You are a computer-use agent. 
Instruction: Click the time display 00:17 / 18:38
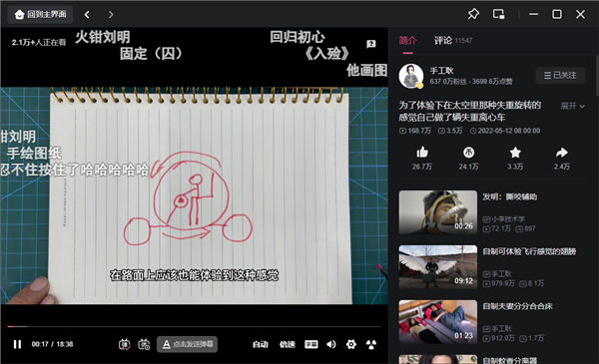(x=52, y=344)
